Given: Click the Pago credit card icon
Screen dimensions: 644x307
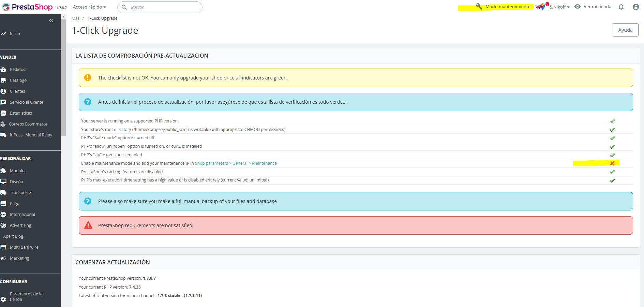Looking at the screenshot, I should click(3, 203).
